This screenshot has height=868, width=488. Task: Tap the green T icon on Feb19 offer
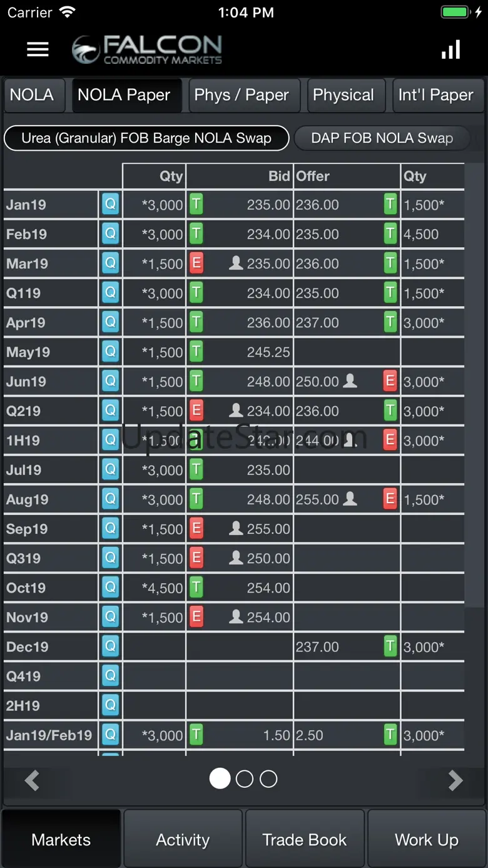click(x=390, y=234)
